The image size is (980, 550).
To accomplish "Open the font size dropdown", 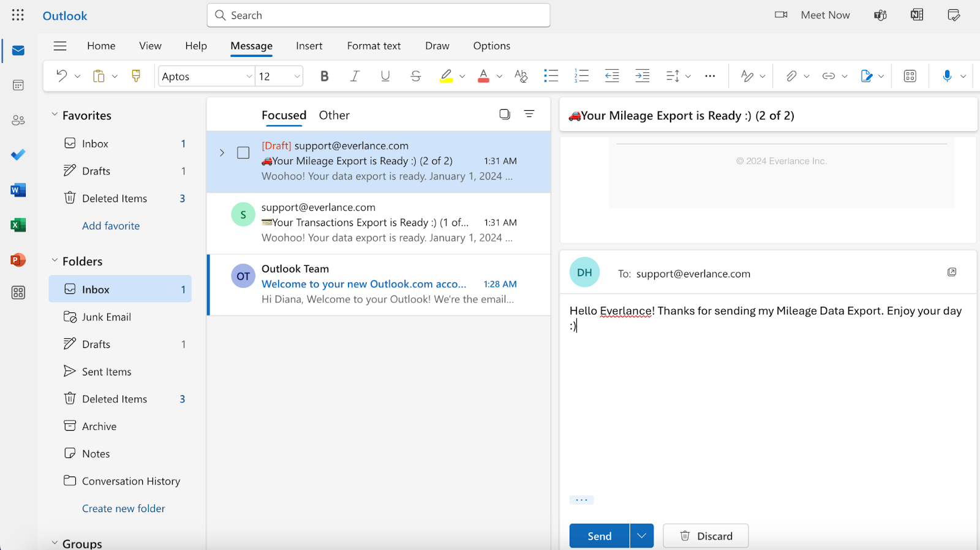I will [297, 77].
